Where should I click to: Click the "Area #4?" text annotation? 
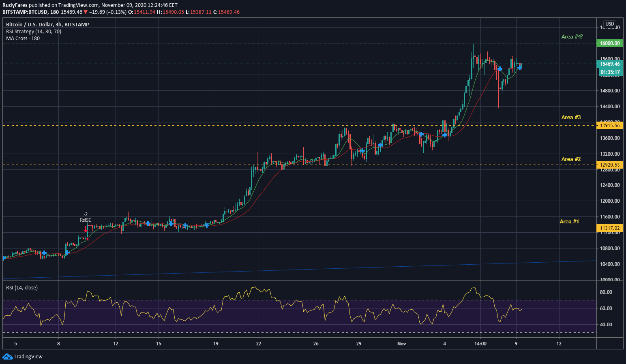click(572, 37)
